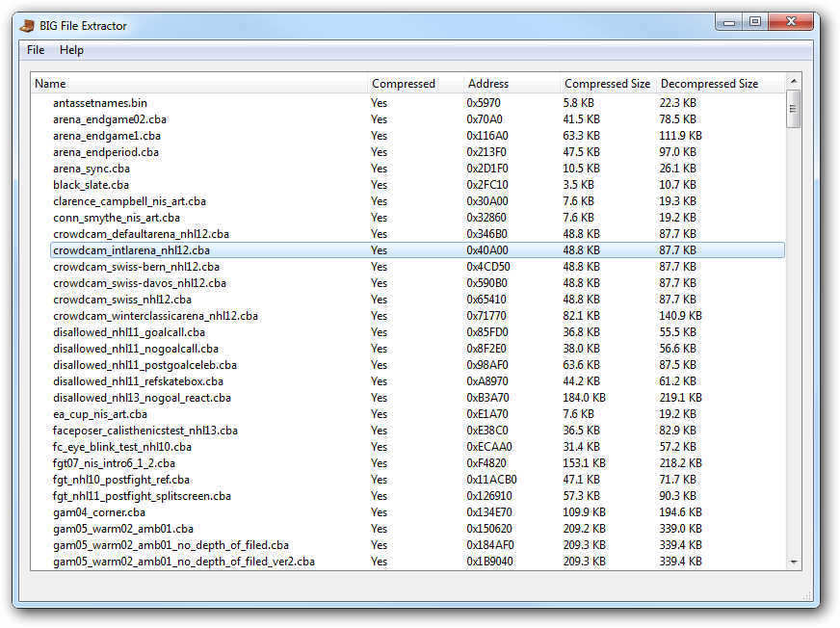The height and width of the screenshot is (628, 840).
Task: Click the BIG File Extractor title icon
Action: click(x=27, y=25)
